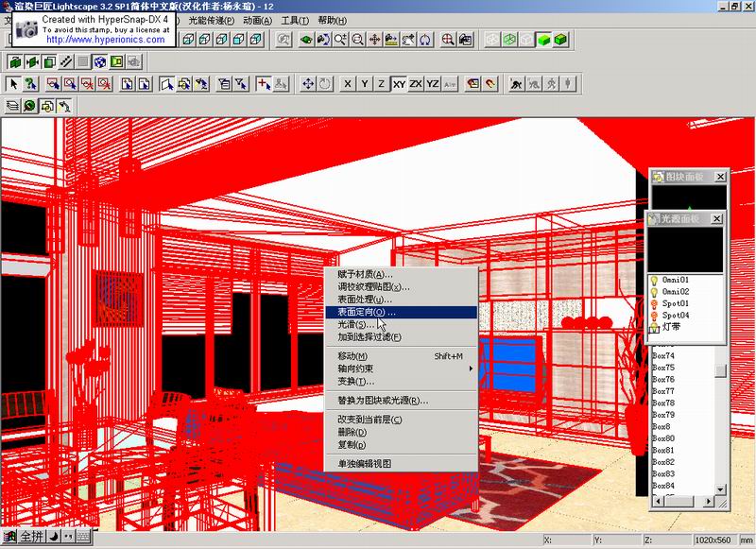This screenshot has height=549, width=756.
Task: Click the first green cube icon in second toolbar
Action: pos(15,61)
